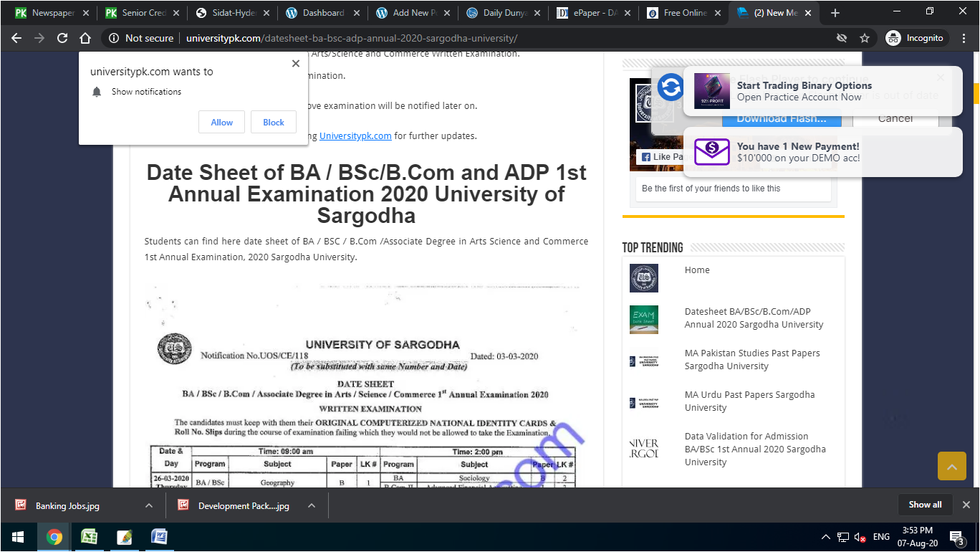Click the Home thumbnail in Top Trending
The height and width of the screenshot is (552, 980).
pyautogui.click(x=643, y=278)
